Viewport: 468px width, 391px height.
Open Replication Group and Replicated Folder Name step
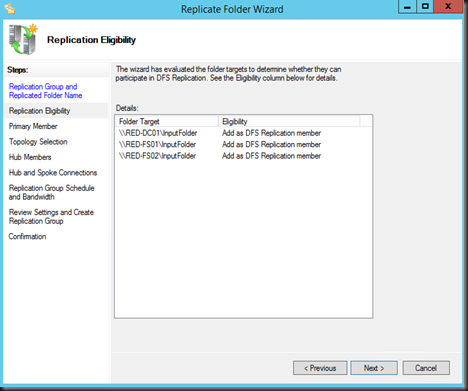45,91
